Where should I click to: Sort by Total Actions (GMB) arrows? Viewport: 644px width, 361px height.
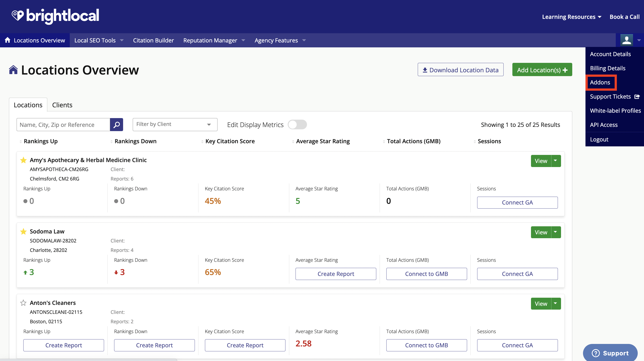[x=384, y=142]
